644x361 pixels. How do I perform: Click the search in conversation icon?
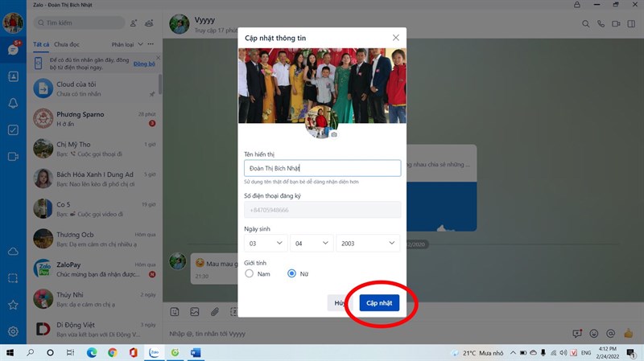click(x=586, y=24)
